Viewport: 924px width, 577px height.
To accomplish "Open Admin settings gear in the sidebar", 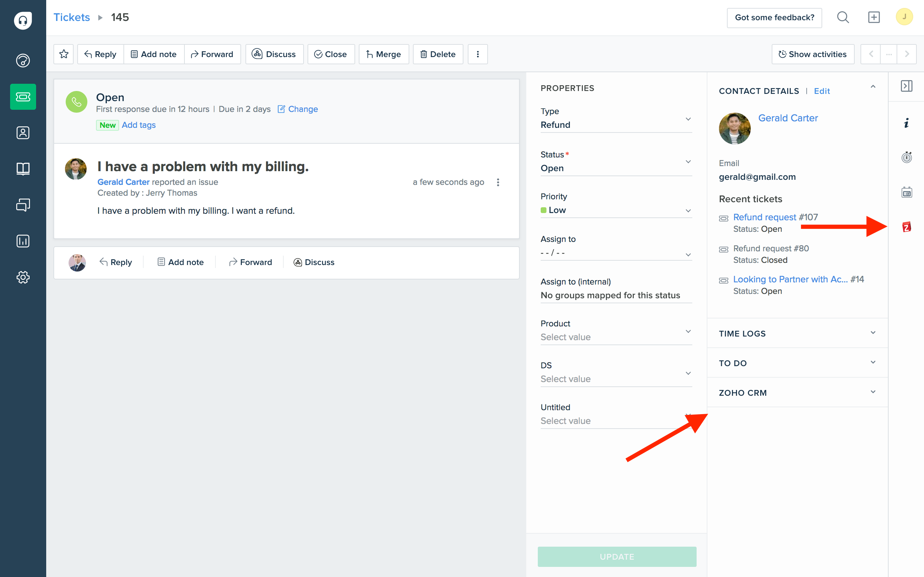I will coord(23,277).
